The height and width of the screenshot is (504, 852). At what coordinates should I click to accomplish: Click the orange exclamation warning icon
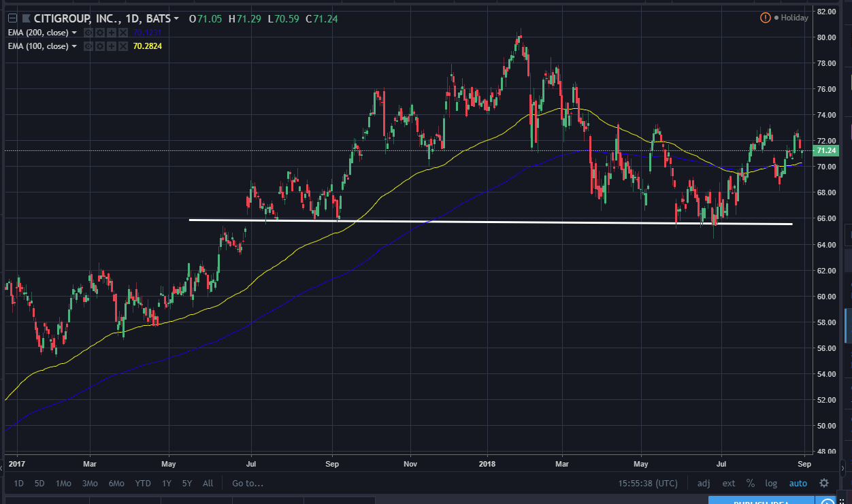coord(765,18)
